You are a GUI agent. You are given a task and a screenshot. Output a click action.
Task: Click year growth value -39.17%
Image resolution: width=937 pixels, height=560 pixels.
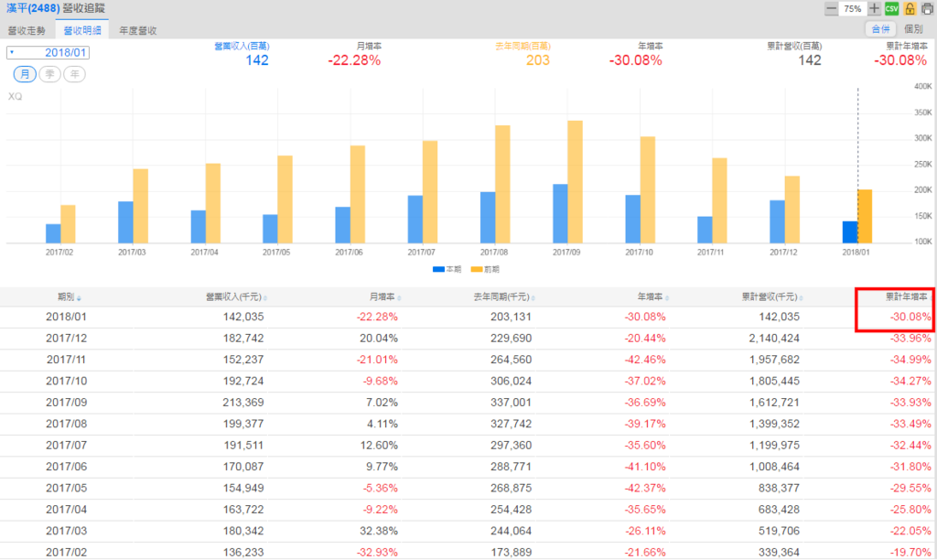coord(645,425)
